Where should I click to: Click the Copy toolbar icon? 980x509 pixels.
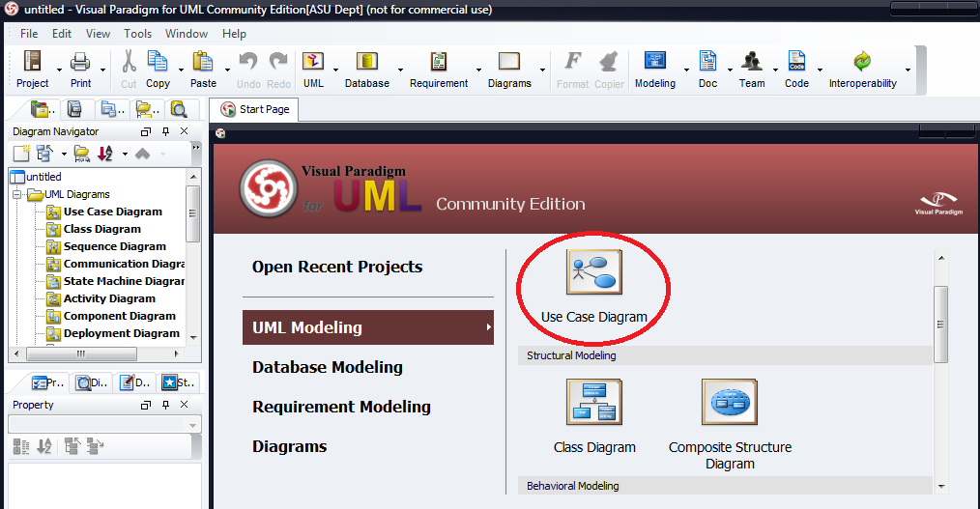[158, 61]
